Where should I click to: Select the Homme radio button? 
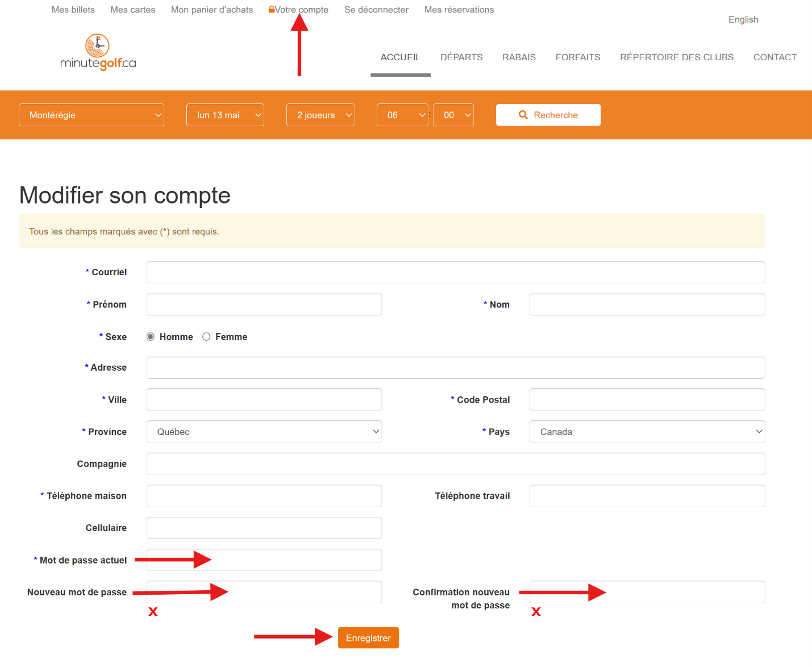pos(151,337)
